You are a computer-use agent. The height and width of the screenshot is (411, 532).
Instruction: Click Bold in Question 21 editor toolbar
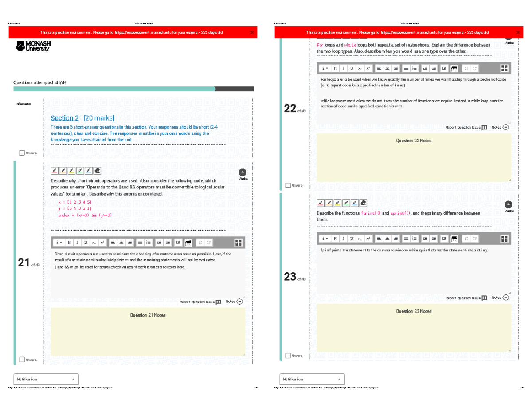coord(69,243)
